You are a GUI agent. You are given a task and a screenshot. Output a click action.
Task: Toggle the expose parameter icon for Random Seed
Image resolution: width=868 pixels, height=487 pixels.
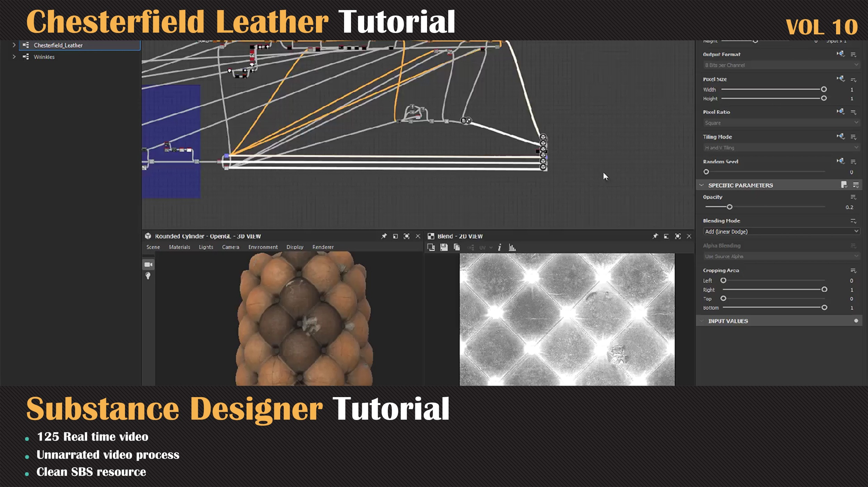(841, 161)
